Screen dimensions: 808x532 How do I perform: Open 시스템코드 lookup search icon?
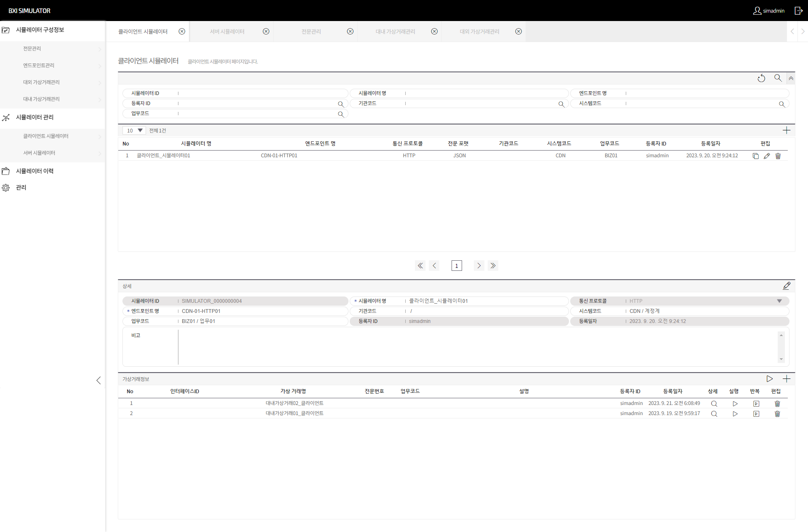coord(782,104)
